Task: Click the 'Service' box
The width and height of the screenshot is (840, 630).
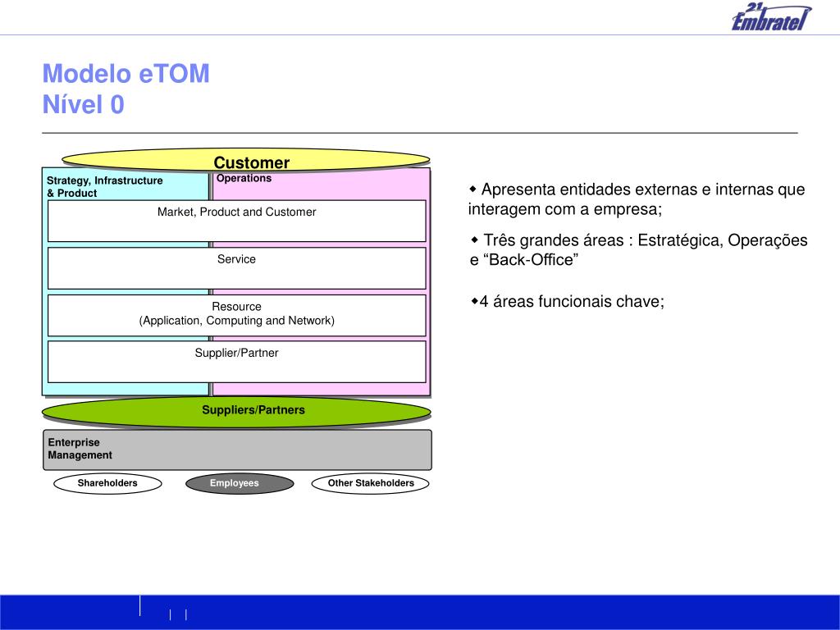Action: click(237, 268)
